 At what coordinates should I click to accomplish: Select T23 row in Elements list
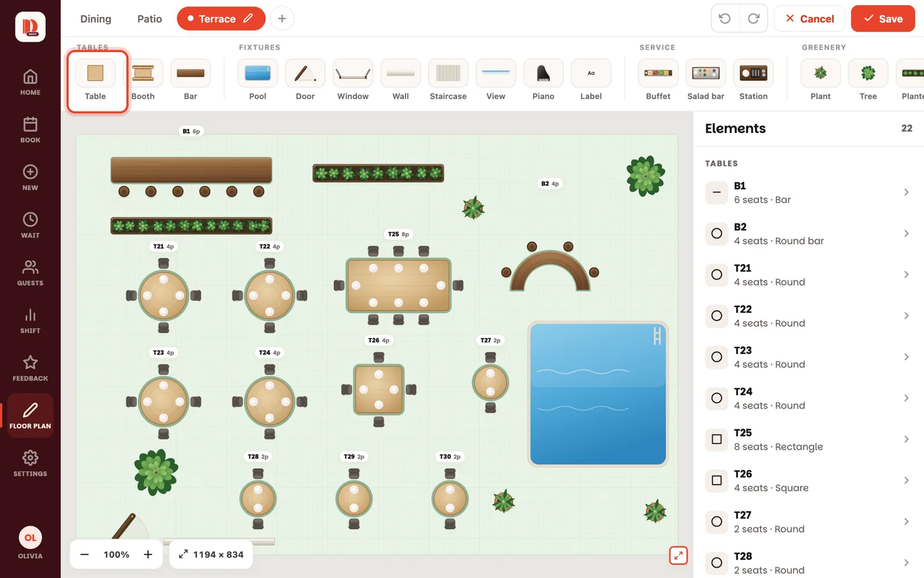tap(808, 357)
